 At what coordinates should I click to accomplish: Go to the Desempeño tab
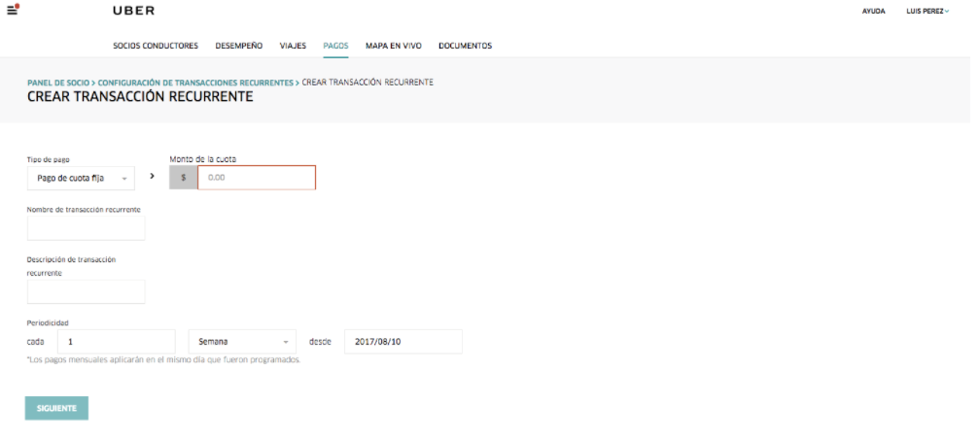(x=238, y=46)
